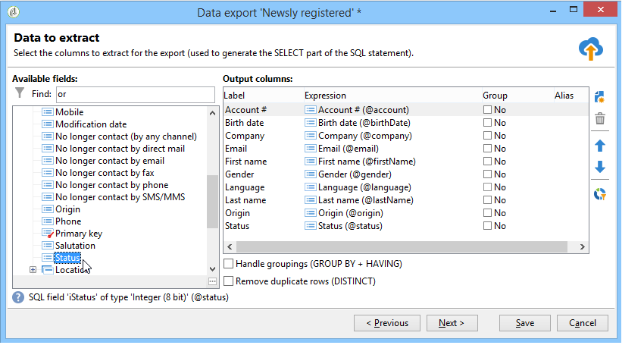Image resolution: width=644 pixels, height=364 pixels.
Task: Select the Origin field in the tree
Action: (67, 209)
